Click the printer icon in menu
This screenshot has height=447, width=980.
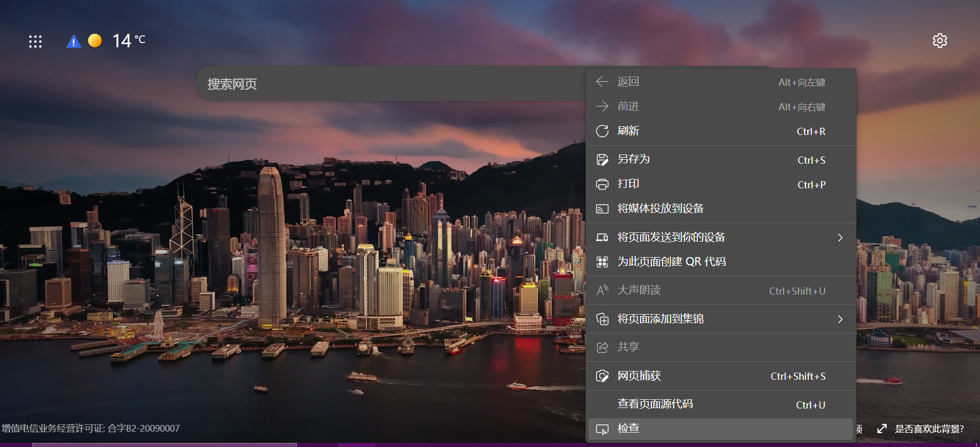click(x=602, y=184)
